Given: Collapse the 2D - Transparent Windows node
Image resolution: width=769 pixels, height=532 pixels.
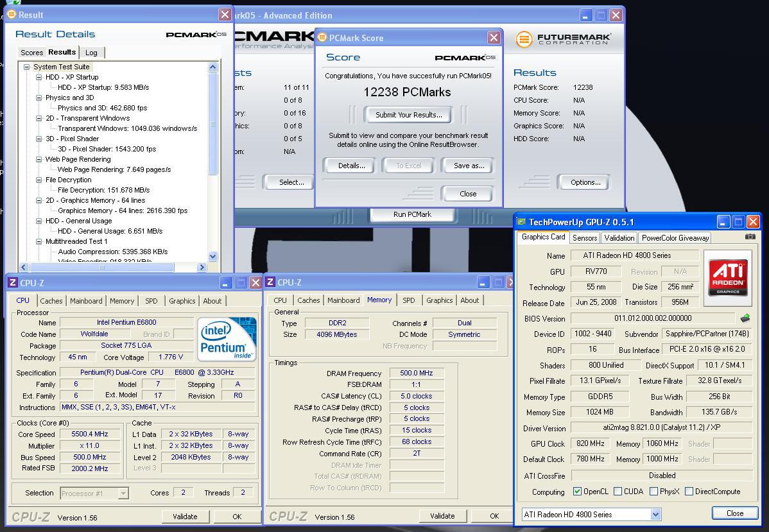Looking at the screenshot, I should (39, 118).
